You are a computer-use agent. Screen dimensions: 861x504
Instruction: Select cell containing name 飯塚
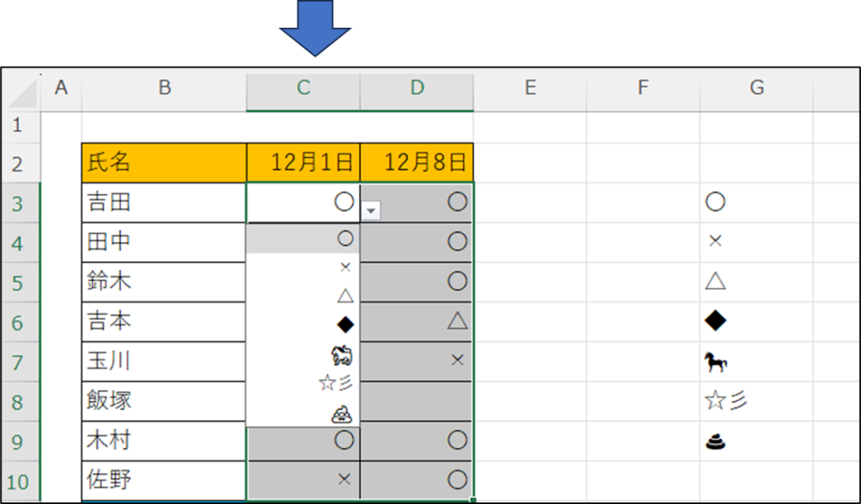point(164,402)
